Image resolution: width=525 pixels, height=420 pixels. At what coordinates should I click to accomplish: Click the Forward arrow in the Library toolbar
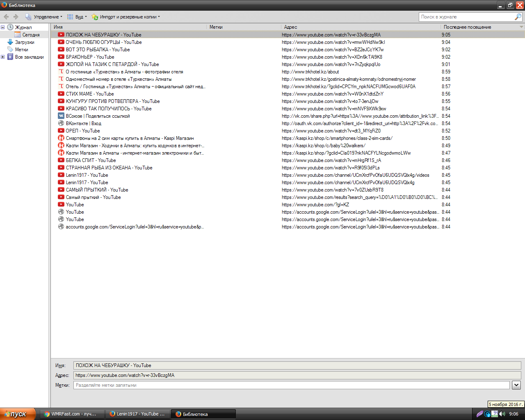16,17
